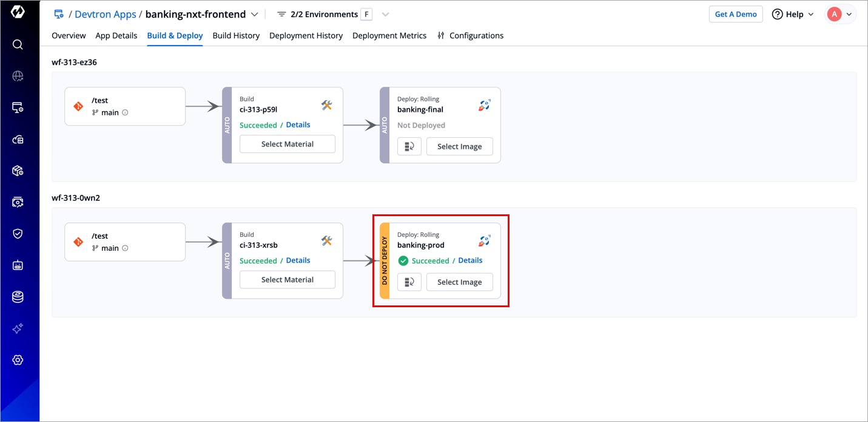The height and width of the screenshot is (422, 868).
Task: Click the Get A Demo button
Action: (735, 14)
